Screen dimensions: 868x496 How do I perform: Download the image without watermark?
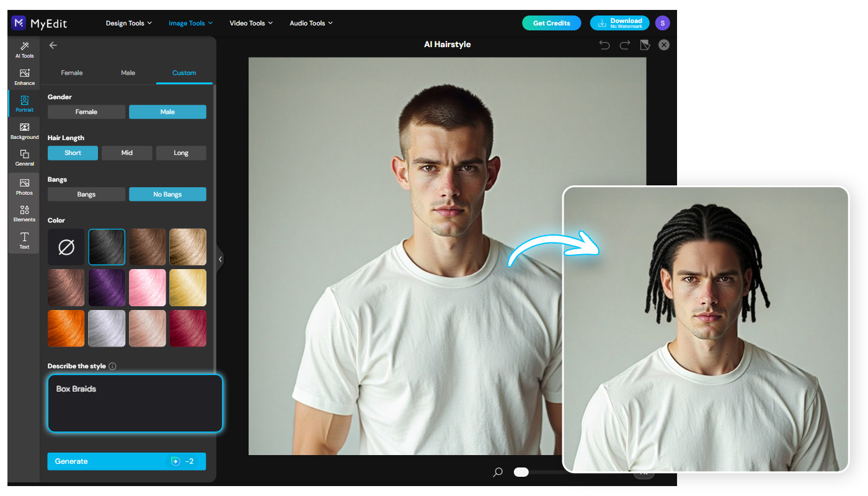pos(619,24)
